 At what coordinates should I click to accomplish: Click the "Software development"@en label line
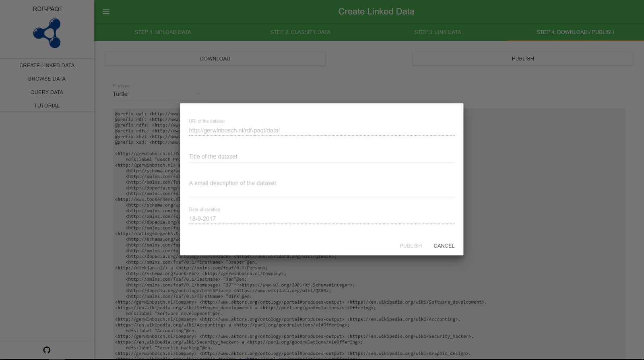click(x=174, y=313)
